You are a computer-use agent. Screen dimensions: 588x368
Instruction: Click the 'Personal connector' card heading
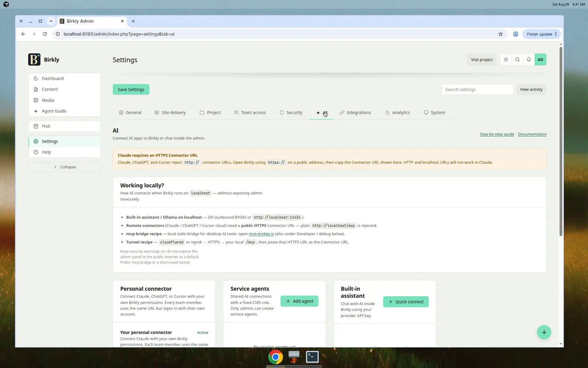(x=146, y=289)
